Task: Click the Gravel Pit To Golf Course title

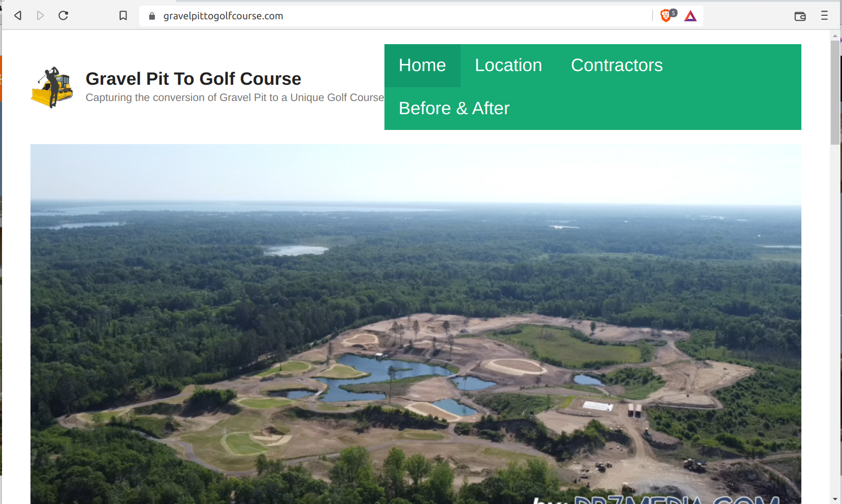Action: pos(193,79)
